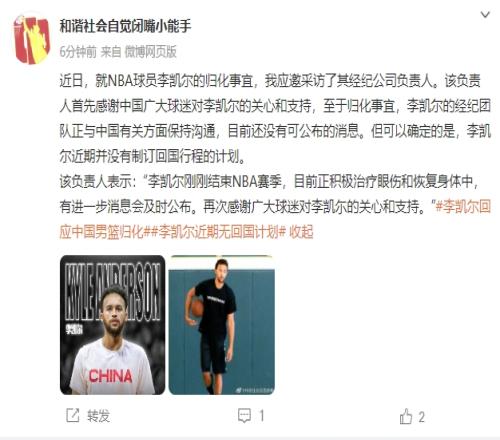This screenshot has height=440, width=500.
Task: Click the KYLE ANDERSON title in photo
Action: (113, 292)
